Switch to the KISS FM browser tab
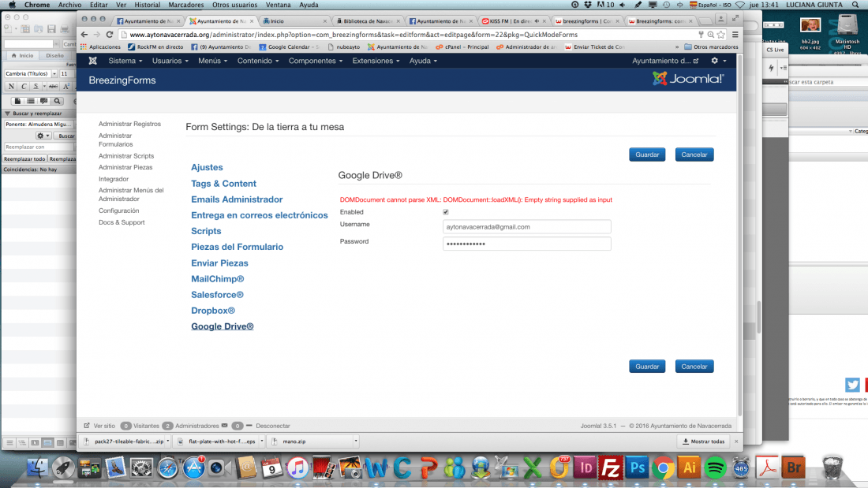Image resolution: width=868 pixels, height=488 pixels. [511, 21]
